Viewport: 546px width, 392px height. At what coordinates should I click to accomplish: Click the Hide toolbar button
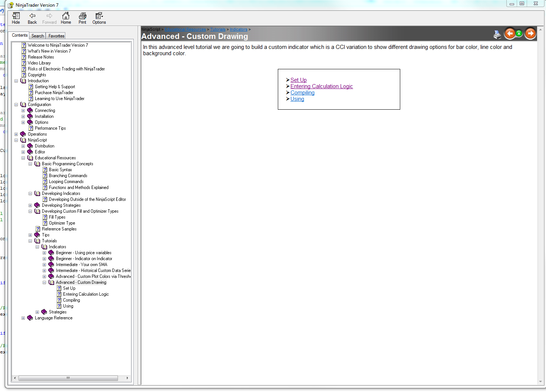coord(16,18)
